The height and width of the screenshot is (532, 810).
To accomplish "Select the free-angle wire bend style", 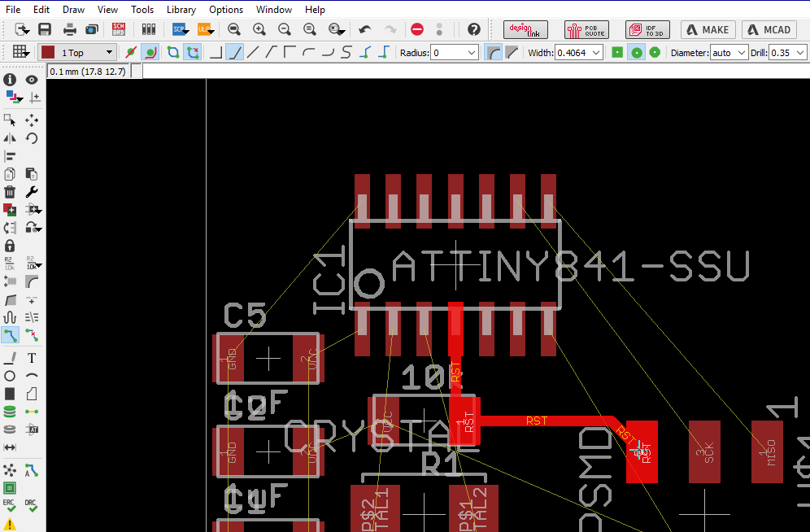I will (x=253, y=52).
